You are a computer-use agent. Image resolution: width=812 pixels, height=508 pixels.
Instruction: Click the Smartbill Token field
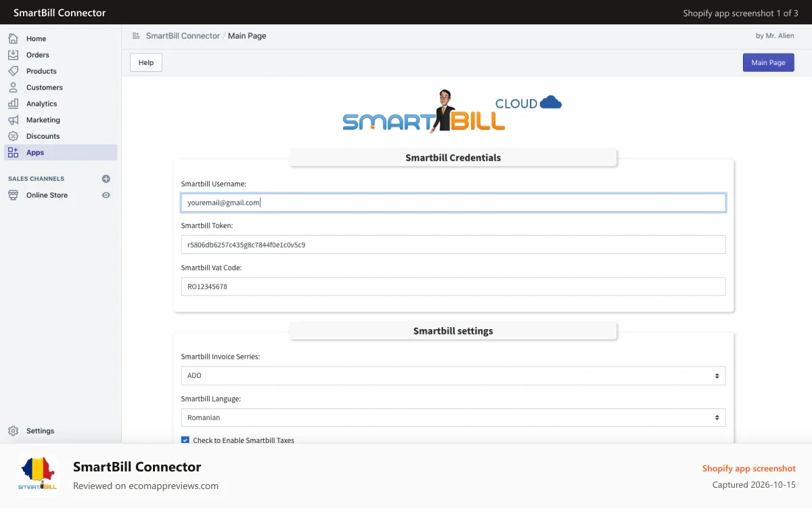(x=453, y=245)
